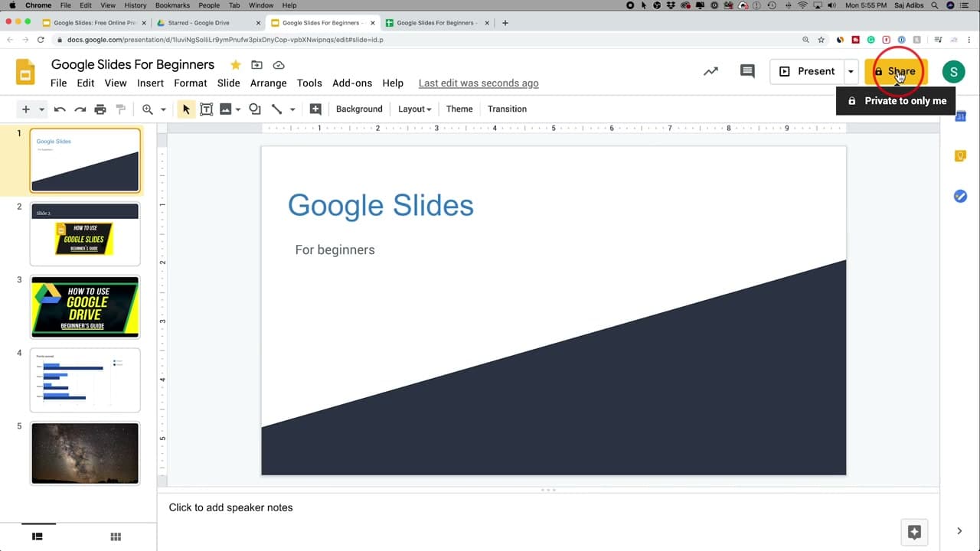Viewport: 980px width, 551px height.
Task: Undo the last action in toolbar
Action: pos(60,109)
